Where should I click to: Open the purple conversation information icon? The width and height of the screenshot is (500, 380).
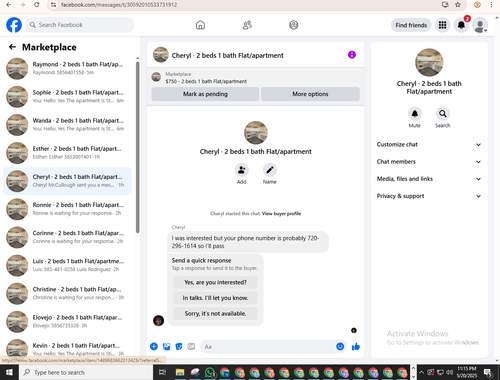click(352, 55)
